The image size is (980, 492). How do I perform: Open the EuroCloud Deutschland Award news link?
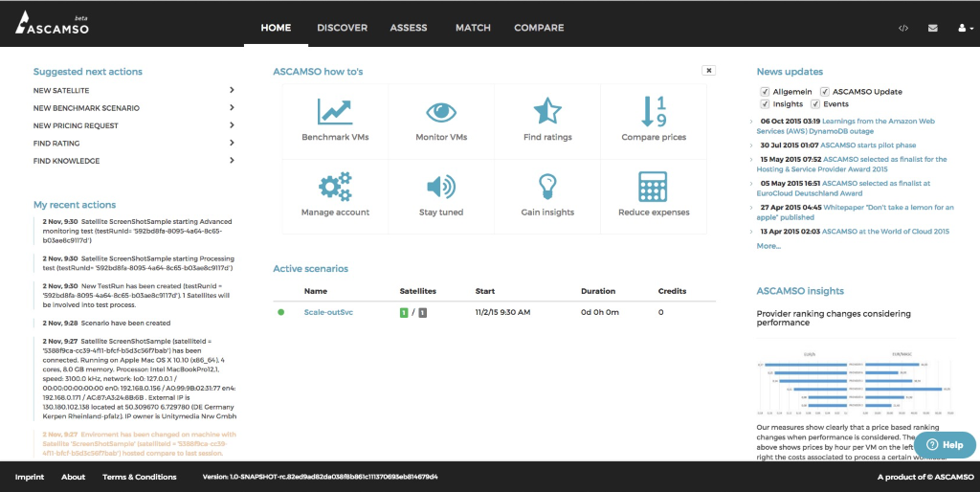(x=843, y=189)
